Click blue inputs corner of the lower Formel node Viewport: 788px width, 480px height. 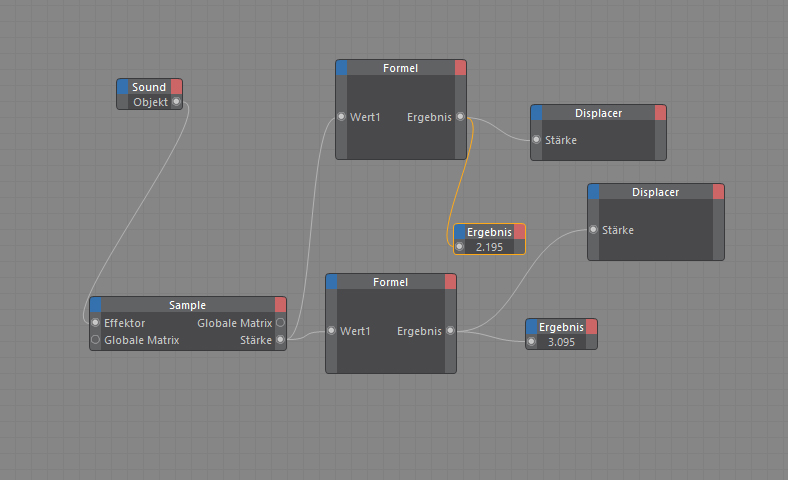tap(332, 282)
